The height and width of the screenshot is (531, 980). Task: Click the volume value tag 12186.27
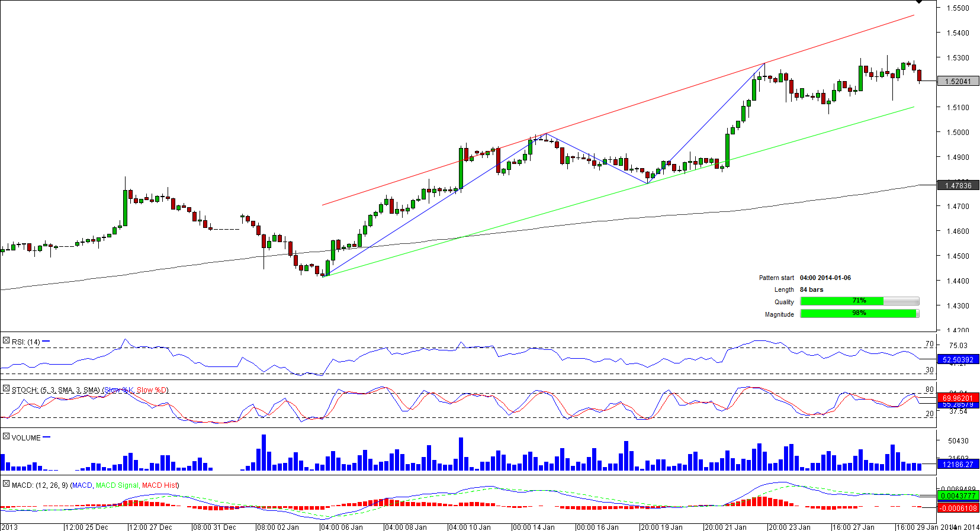(958, 465)
